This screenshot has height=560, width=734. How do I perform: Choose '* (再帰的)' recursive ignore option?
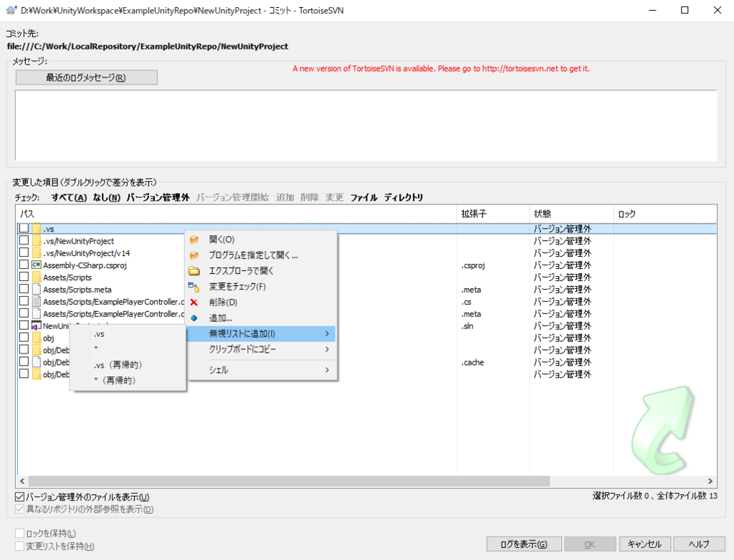click(128, 380)
